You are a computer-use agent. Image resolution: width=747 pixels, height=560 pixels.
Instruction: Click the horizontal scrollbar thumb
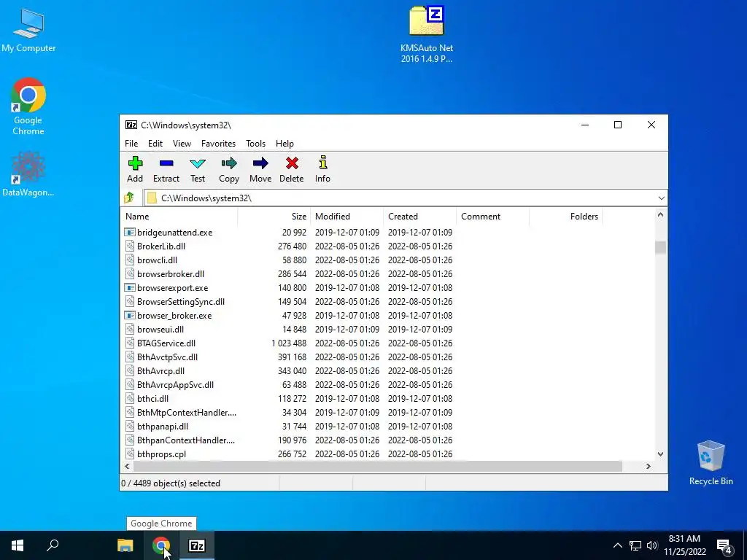(x=378, y=466)
